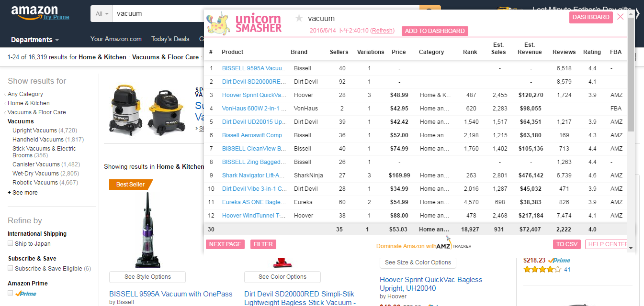This screenshot has width=644, height=306.
Task: Export the table TO CSV
Action: pos(567,244)
